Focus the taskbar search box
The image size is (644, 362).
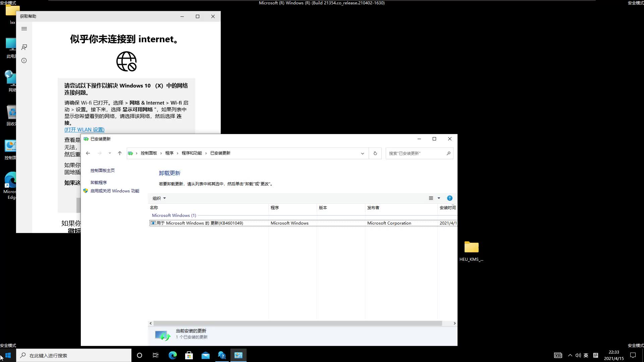point(74,355)
